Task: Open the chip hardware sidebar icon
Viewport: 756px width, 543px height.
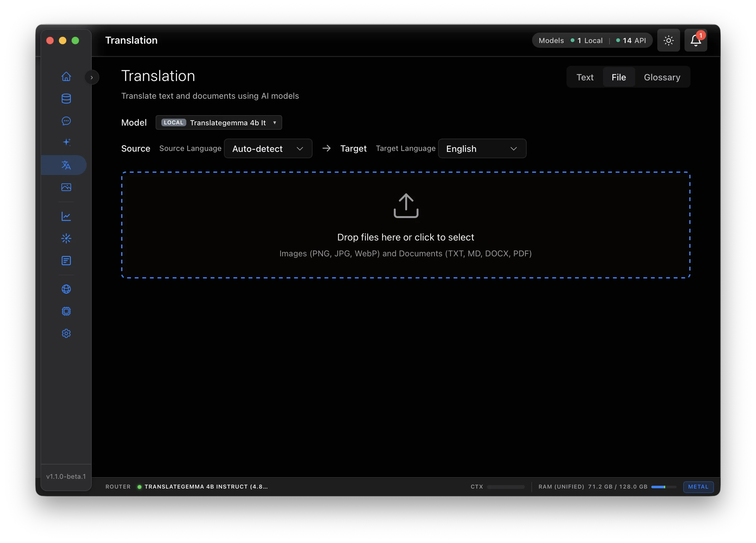Action: pyautogui.click(x=66, y=311)
